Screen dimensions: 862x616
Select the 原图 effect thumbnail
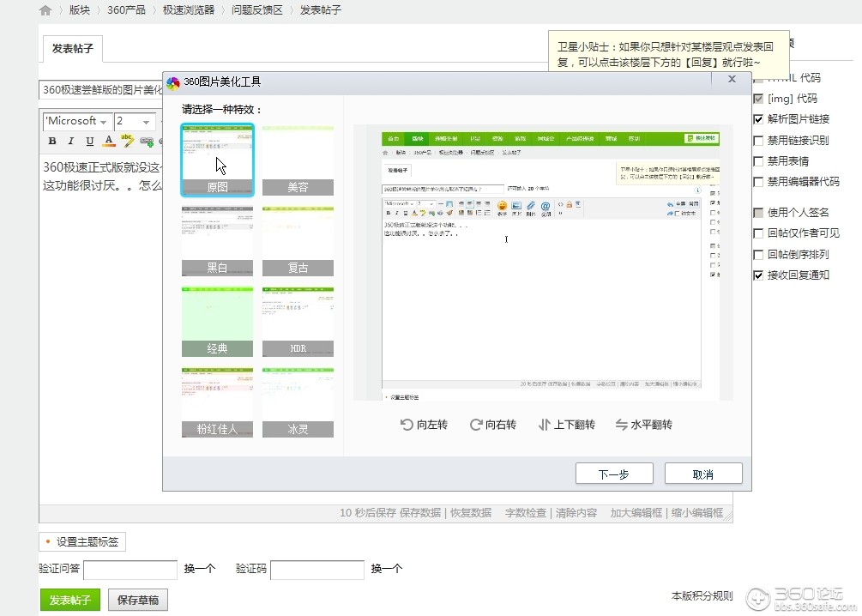tap(217, 160)
